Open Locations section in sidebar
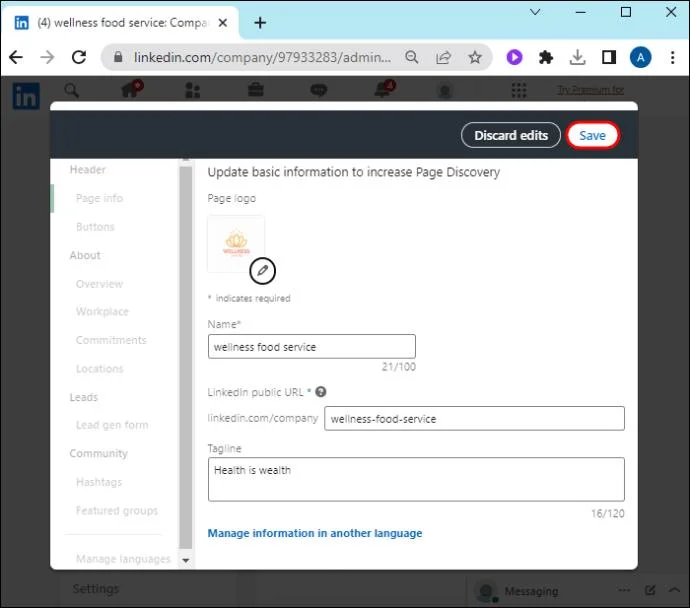This screenshot has width=690, height=608. [99, 369]
